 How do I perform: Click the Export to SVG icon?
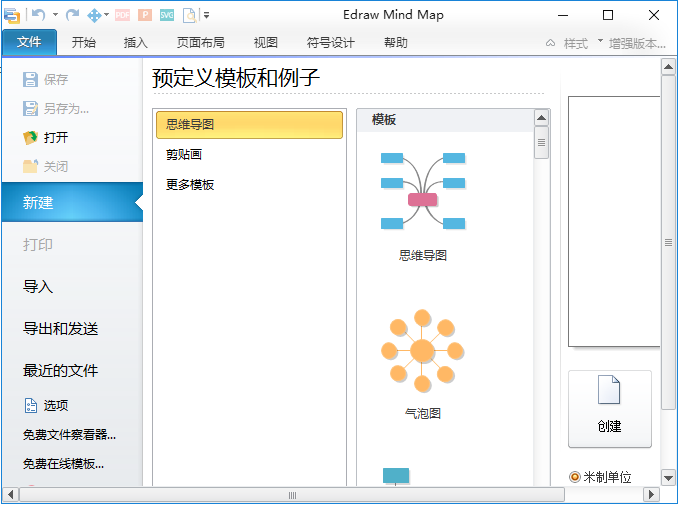pos(167,15)
